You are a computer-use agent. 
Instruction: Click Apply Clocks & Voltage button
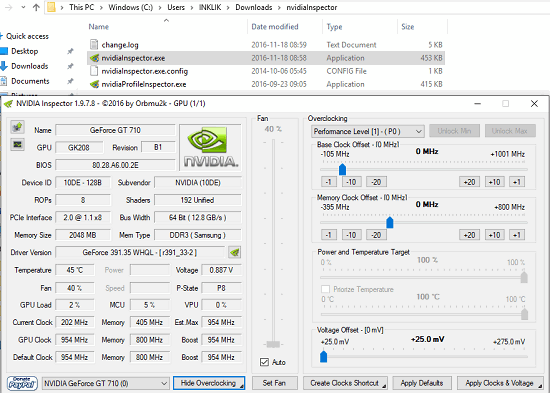coord(499,383)
